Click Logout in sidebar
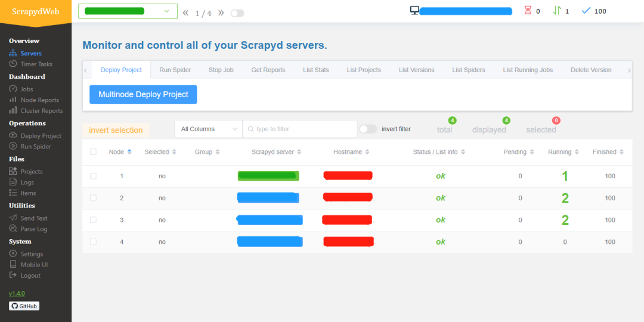Screen dimensions: 644x322 click(x=24, y=275)
